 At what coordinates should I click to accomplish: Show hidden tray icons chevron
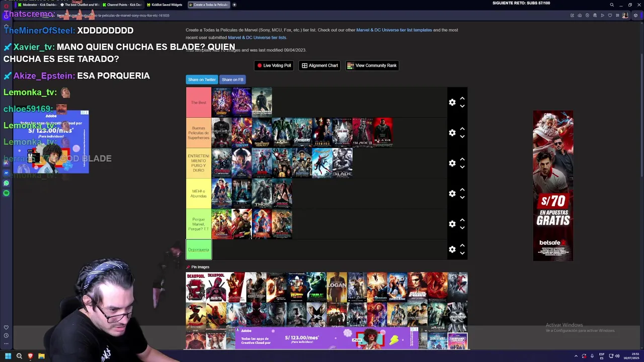tap(576, 356)
